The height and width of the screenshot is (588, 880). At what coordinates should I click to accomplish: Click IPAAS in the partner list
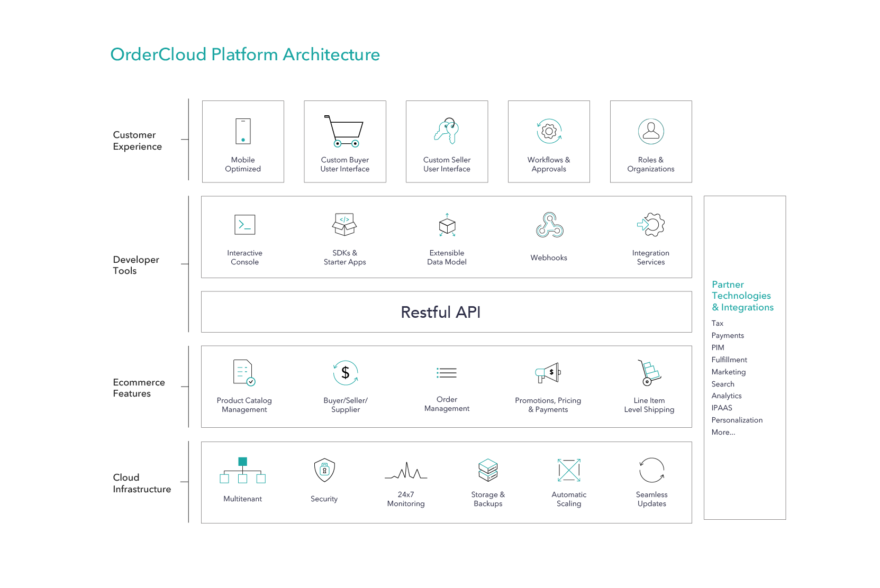click(x=722, y=408)
